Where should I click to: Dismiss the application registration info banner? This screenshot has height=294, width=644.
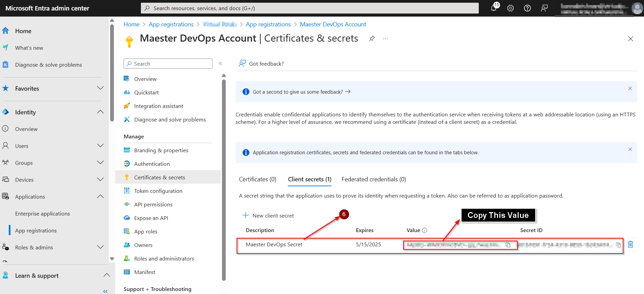[x=630, y=149]
